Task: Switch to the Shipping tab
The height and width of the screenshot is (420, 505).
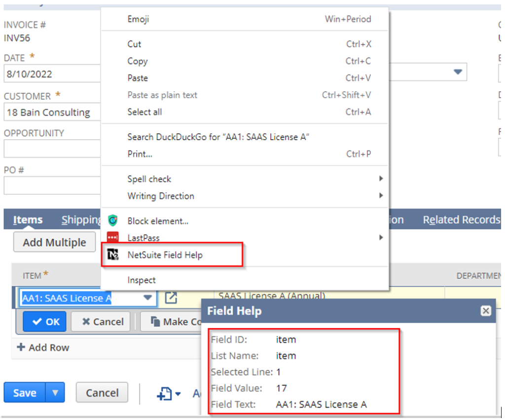Action: point(81,220)
